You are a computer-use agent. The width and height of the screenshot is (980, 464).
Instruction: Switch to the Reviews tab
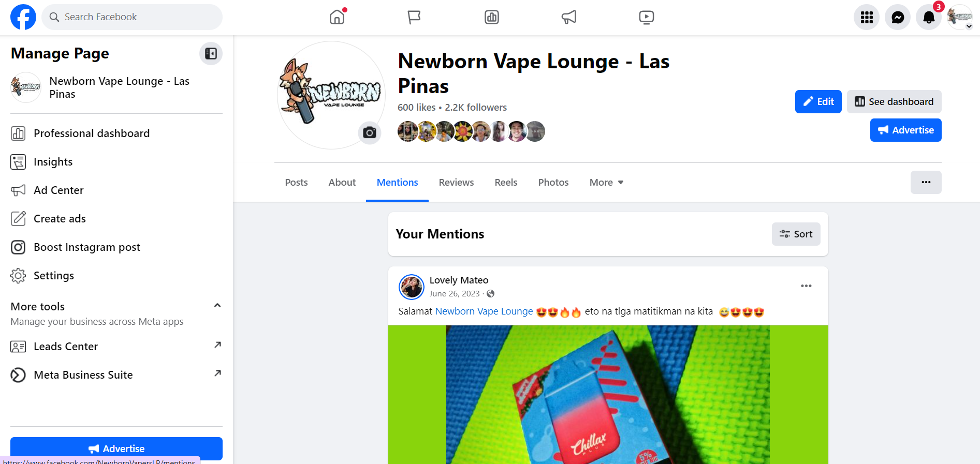coord(456,183)
